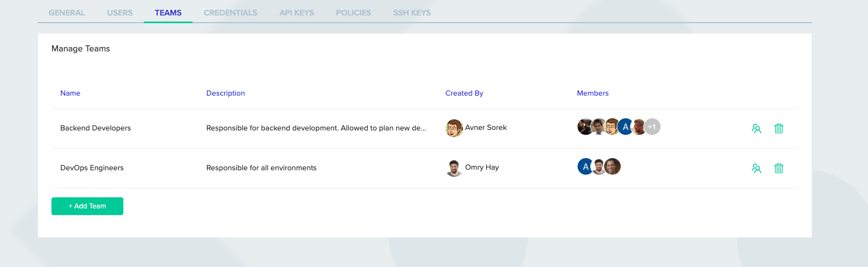868x267 pixels.
Task: Click the 'Avner Sorek' creator name
Action: coord(486,128)
